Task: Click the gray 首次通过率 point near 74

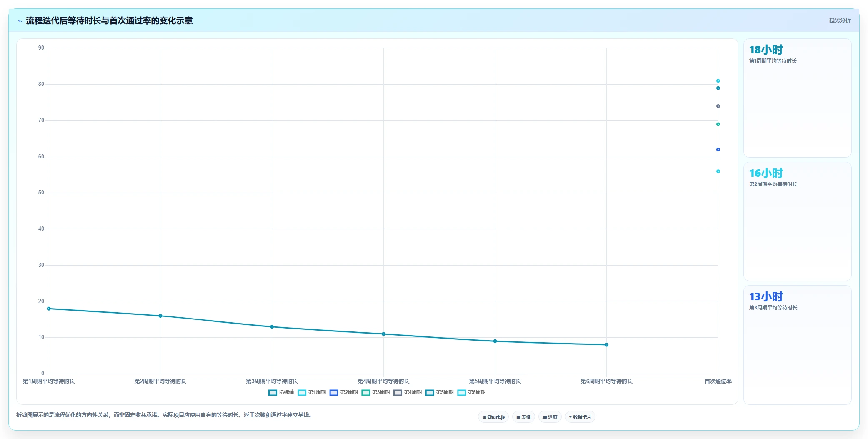Action: tap(718, 106)
